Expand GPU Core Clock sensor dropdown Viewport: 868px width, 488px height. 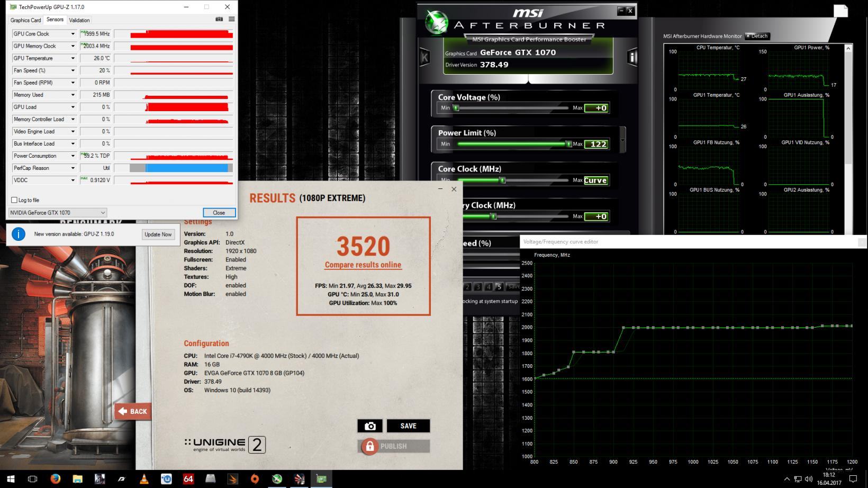click(73, 34)
